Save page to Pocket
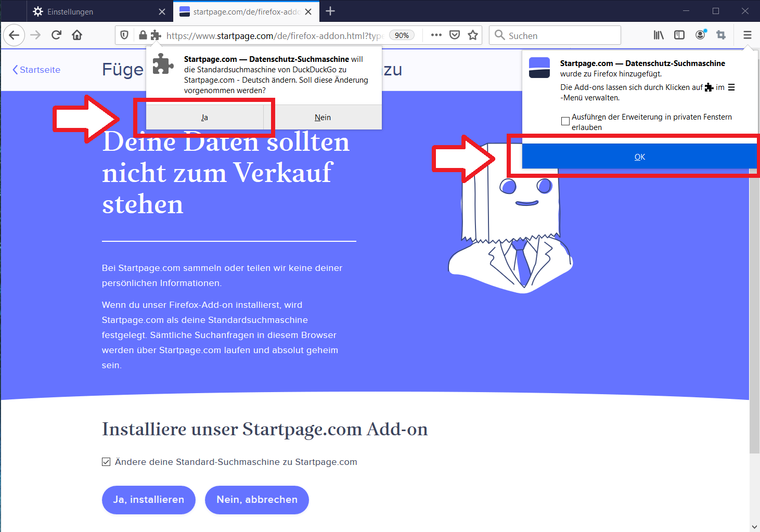Viewport: 760px width, 532px height. 455,35
